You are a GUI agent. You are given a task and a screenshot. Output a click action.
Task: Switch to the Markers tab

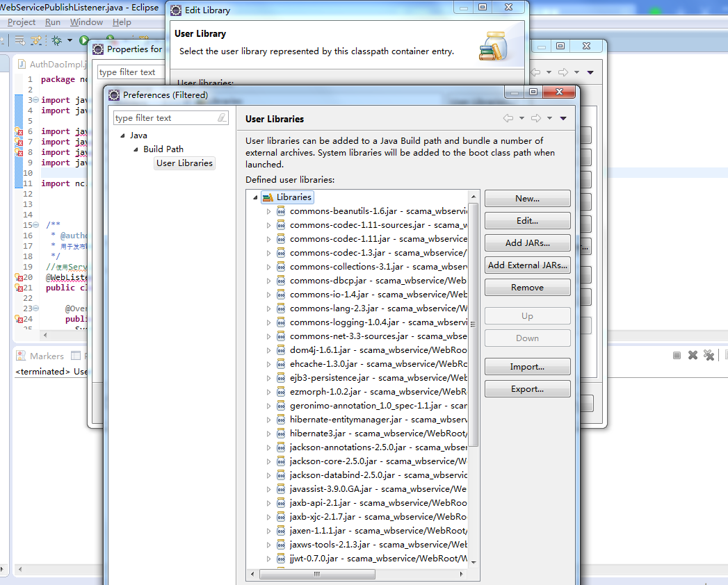40,356
